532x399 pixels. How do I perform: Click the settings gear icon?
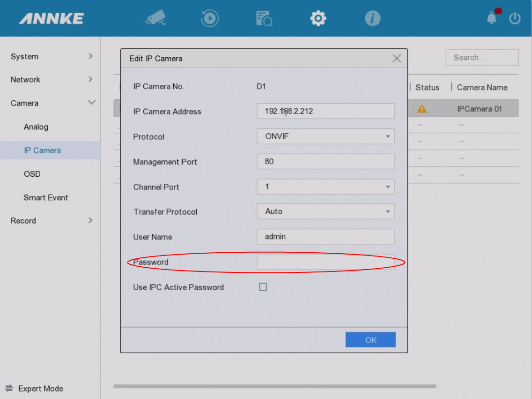[318, 18]
